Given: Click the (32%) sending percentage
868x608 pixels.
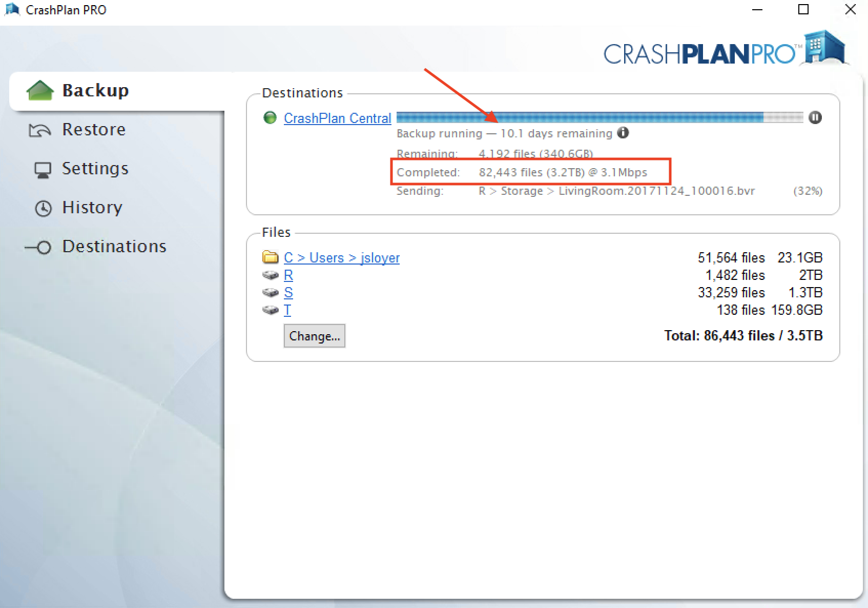Looking at the screenshot, I should 808,191.
